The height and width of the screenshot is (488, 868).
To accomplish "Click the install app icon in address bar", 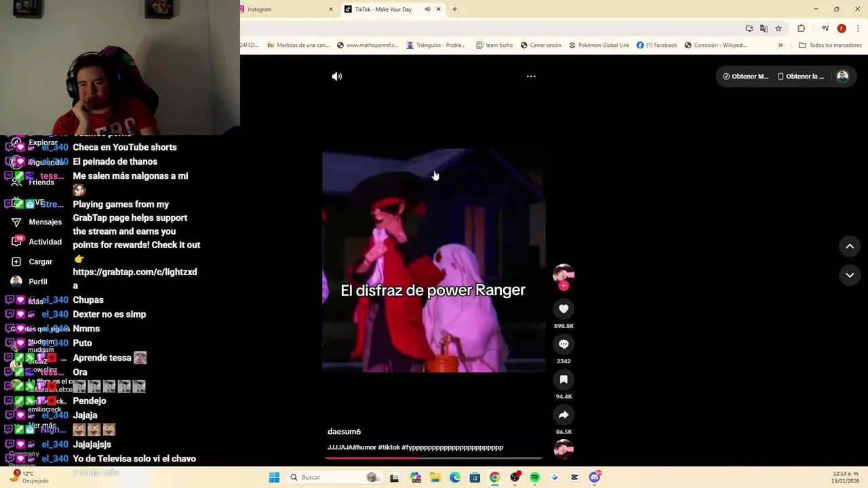I will pyautogui.click(x=749, y=28).
